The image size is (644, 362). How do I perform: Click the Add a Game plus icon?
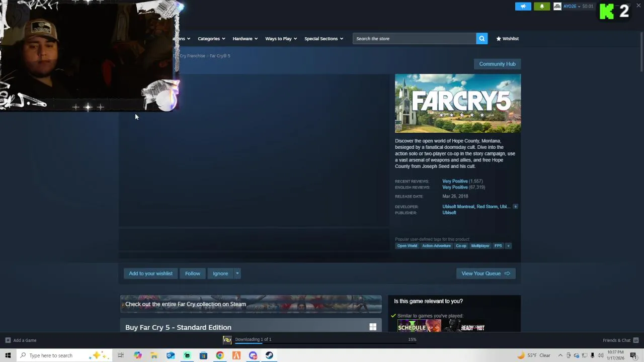coord(8,340)
